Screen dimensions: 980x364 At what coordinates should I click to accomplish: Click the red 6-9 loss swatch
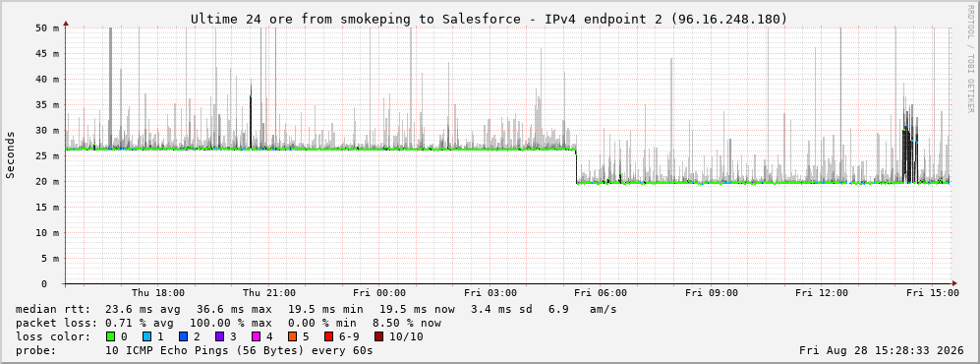click(x=328, y=336)
